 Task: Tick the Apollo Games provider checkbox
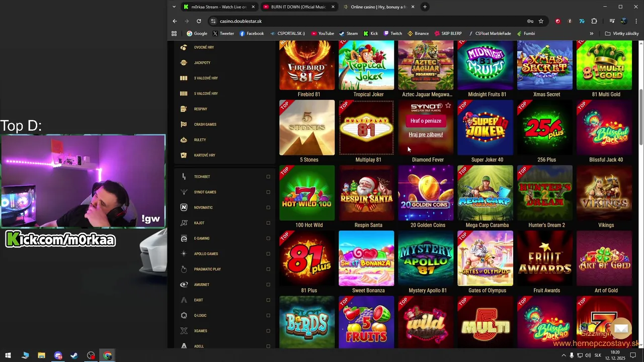pyautogui.click(x=268, y=254)
